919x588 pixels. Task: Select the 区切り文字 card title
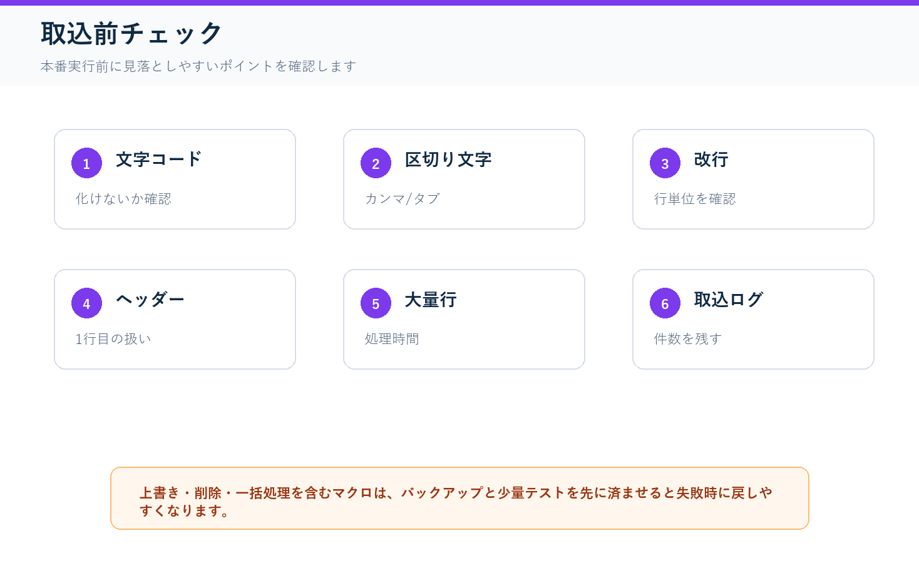coord(448,160)
